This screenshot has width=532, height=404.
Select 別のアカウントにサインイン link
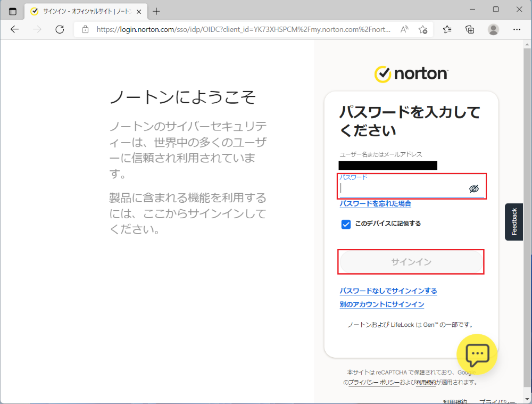coord(381,304)
